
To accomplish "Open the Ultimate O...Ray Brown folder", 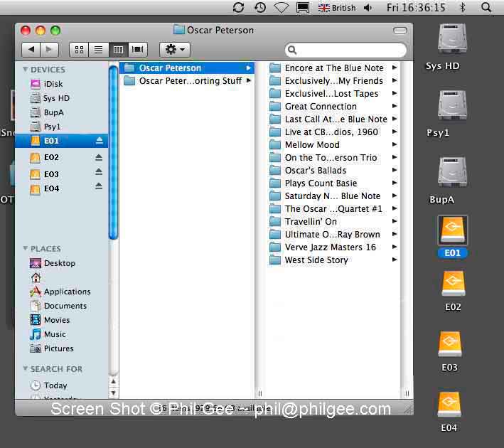I will tap(333, 234).
